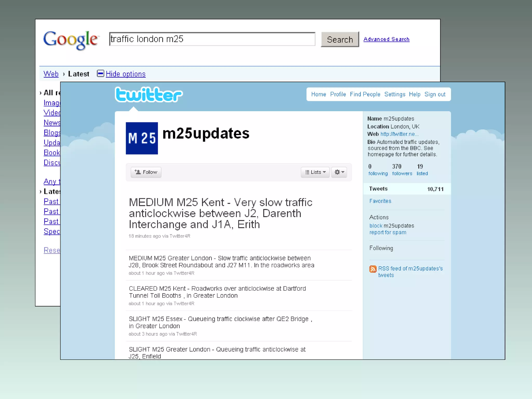The image size is (532, 399).
Task: Open the Settings nav item
Action: (x=395, y=94)
